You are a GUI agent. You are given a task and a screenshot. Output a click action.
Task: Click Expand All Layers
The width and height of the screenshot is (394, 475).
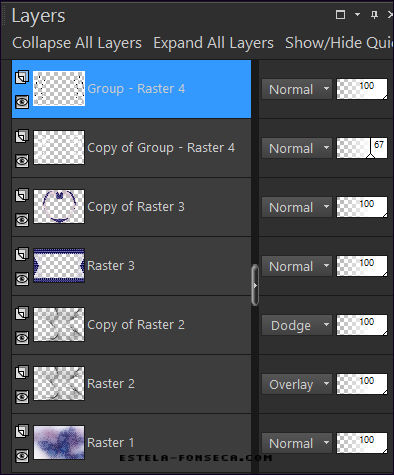click(213, 43)
